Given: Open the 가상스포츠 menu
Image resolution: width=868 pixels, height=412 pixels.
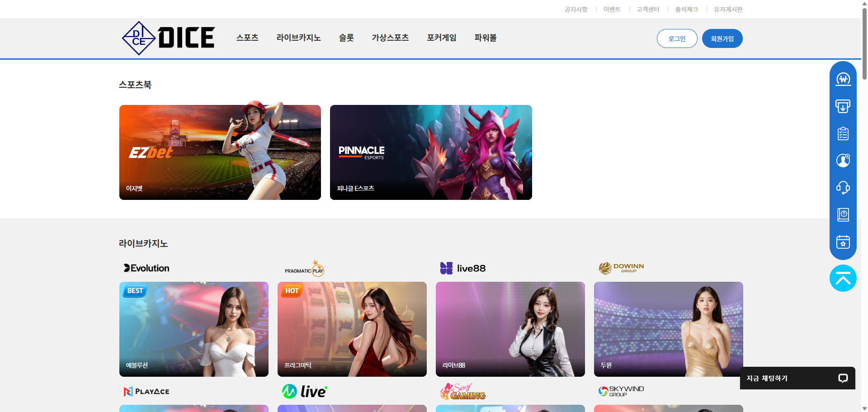Looking at the screenshot, I should (390, 38).
